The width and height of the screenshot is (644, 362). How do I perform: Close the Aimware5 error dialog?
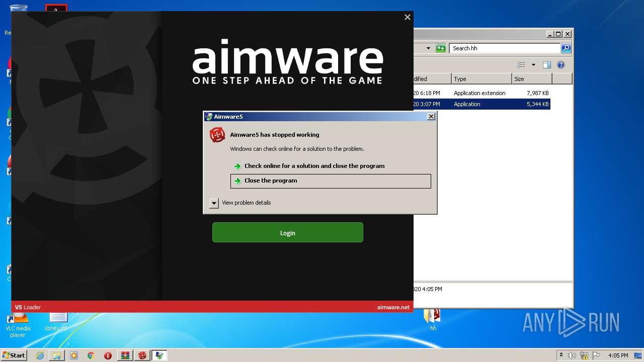[431, 117]
